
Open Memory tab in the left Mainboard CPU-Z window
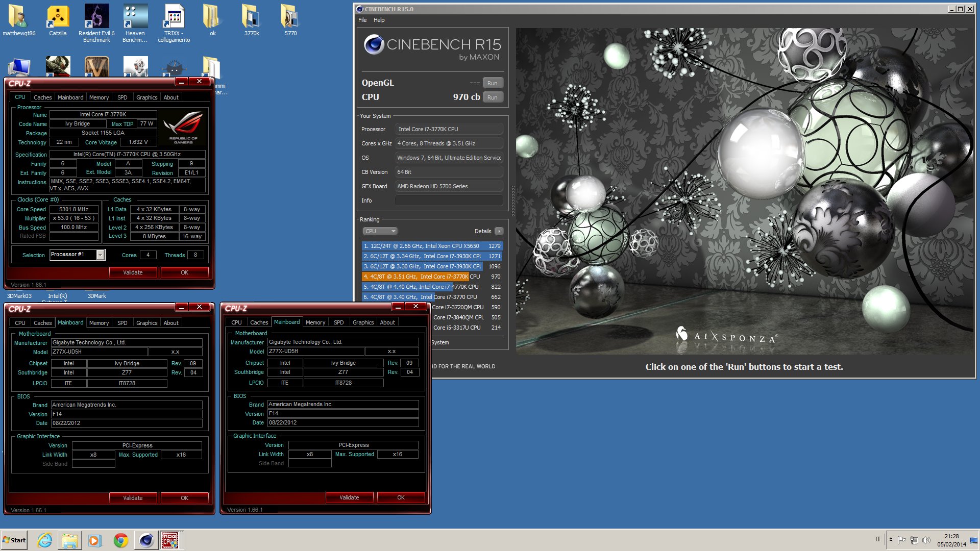[x=99, y=323]
